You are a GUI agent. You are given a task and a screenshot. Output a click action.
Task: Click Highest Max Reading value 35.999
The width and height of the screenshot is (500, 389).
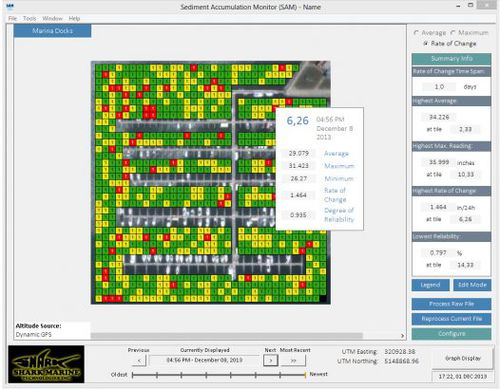pos(439,162)
